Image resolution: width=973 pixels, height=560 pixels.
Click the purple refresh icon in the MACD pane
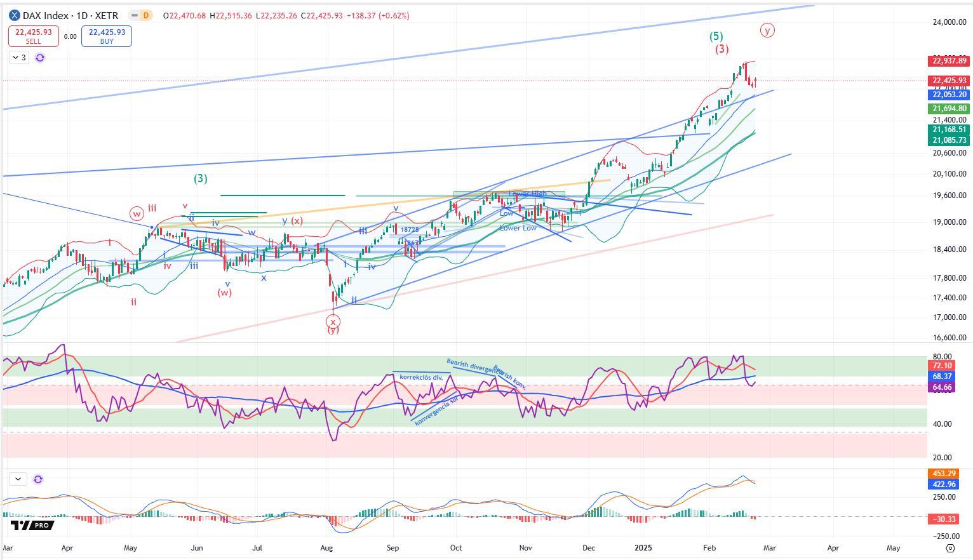(x=38, y=479)
